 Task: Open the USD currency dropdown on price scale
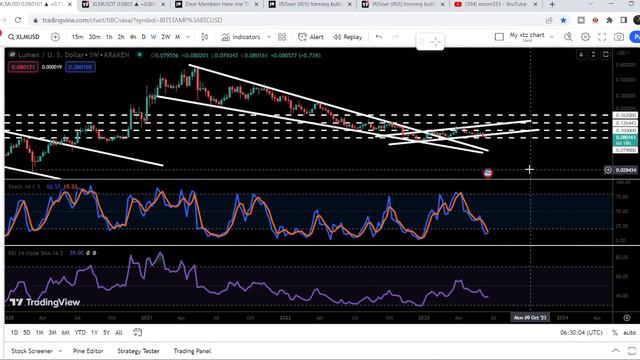click(x=623, y=53)
